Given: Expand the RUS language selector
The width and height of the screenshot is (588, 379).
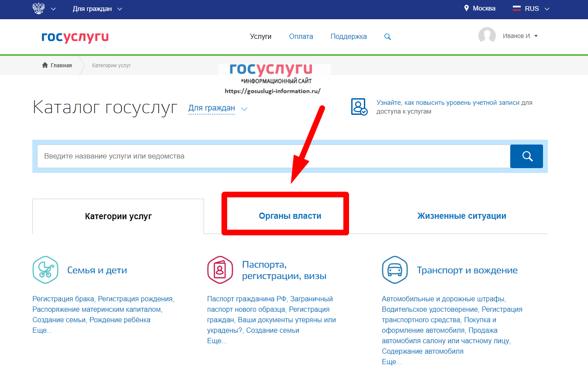Looking at the screenshot, I should pyautogui.click(x=530, y=9).
